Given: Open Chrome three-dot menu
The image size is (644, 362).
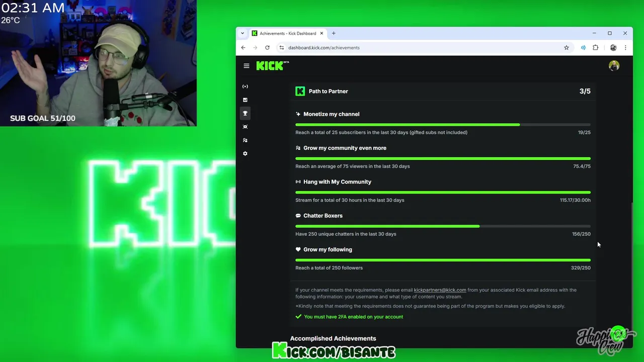Looking at the screenshot, I should tap(625, 48).
